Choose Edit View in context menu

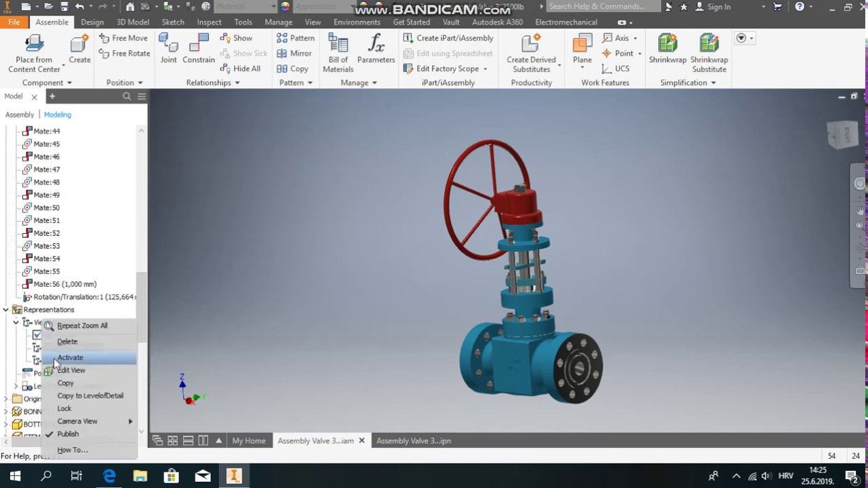pos(71,371)
